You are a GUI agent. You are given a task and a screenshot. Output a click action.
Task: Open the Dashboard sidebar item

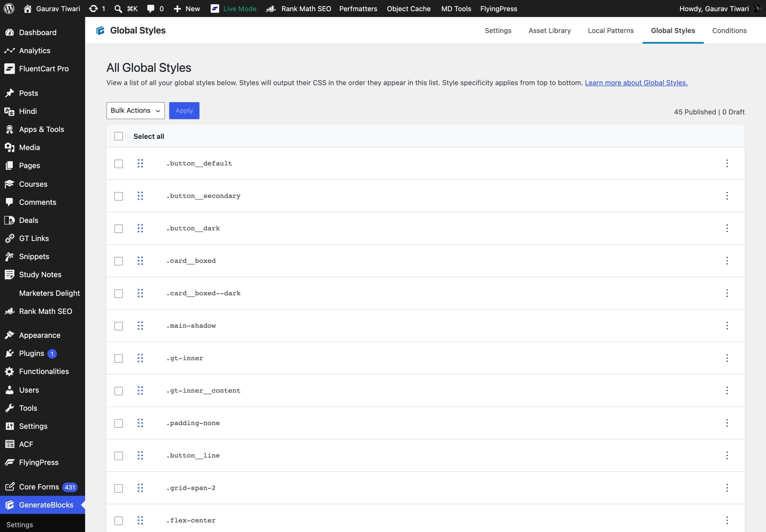point(42,32)
